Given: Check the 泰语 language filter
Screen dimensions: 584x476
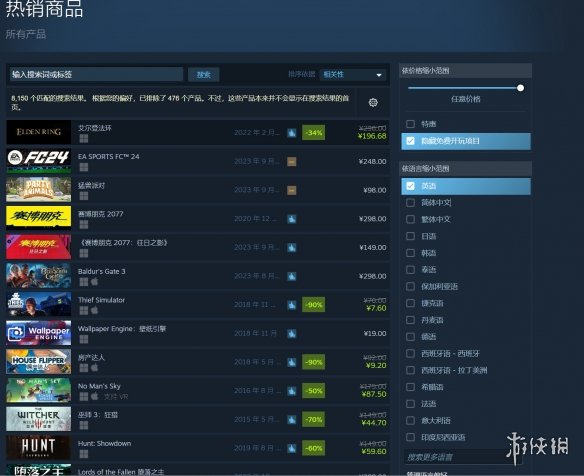Looking at the screenshot, I should point(410,270).
